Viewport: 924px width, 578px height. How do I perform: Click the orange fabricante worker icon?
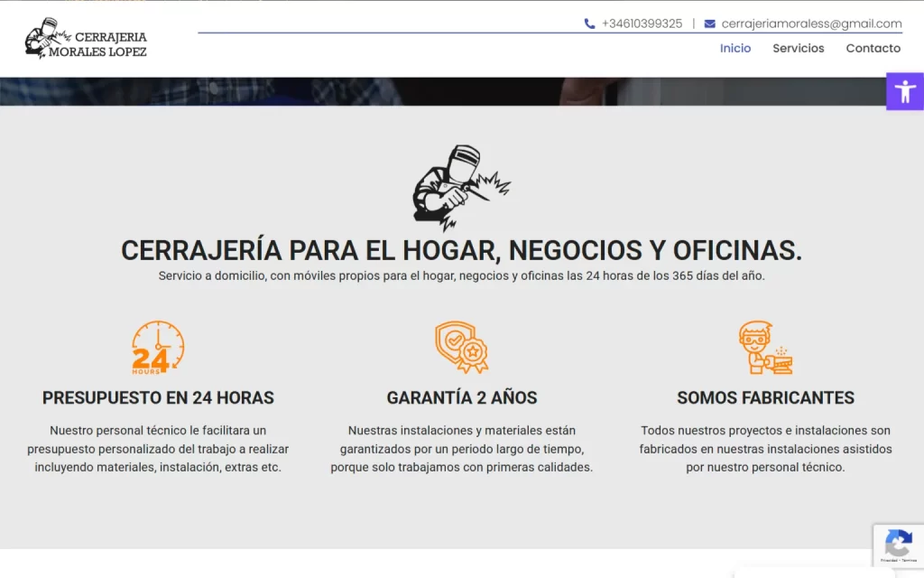(764, 347)
